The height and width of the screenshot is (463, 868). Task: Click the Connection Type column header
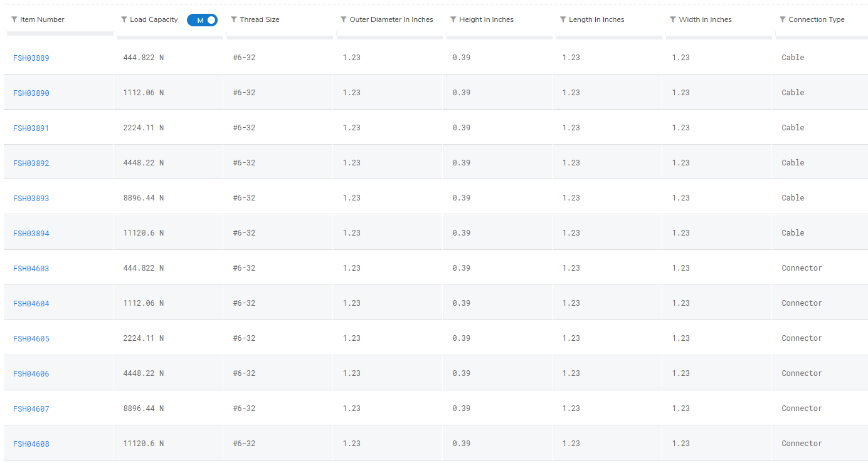(x=817, y=19)
